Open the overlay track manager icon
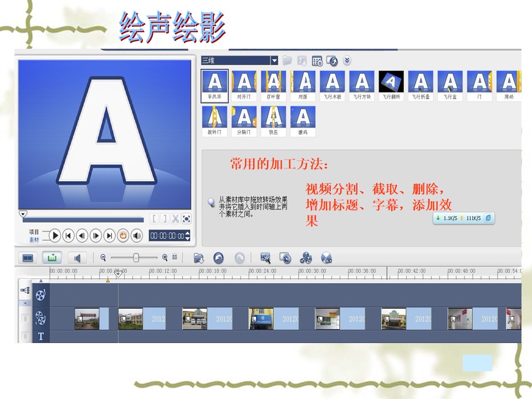532x399 pixels. pyautogui.click(x=306, y=258)
